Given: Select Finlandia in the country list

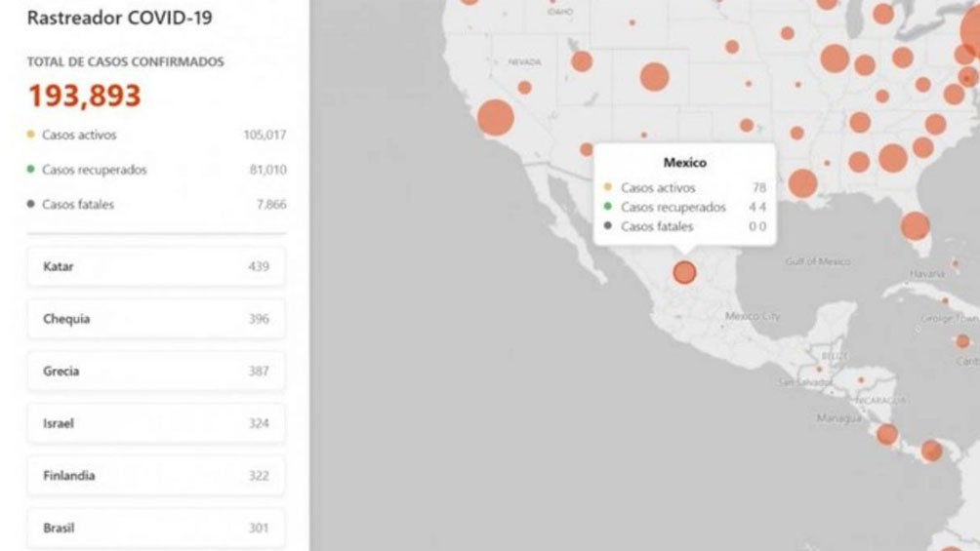Looking at the screenshot, I should pos(156,476).
